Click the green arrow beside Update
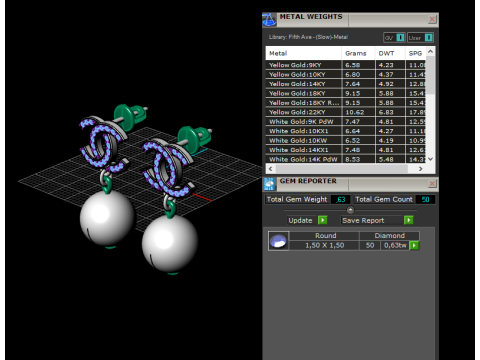 pos(322,220)
